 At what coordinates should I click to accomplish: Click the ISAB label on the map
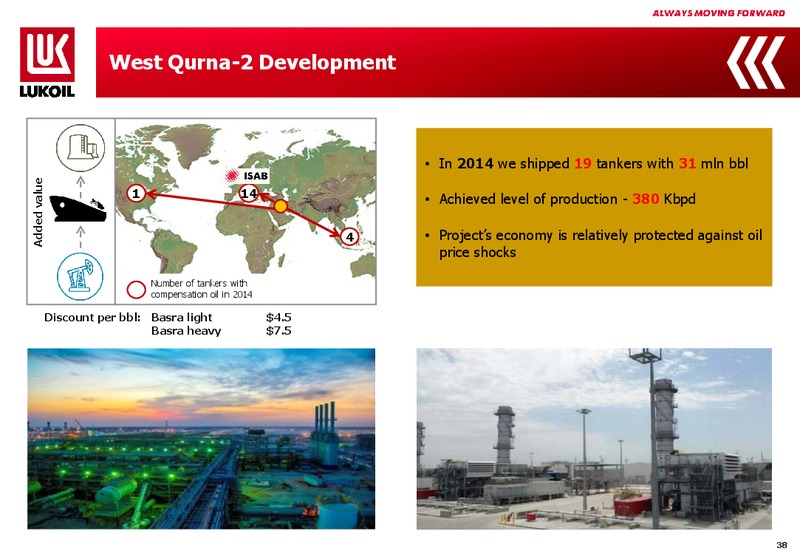(256, 176)
